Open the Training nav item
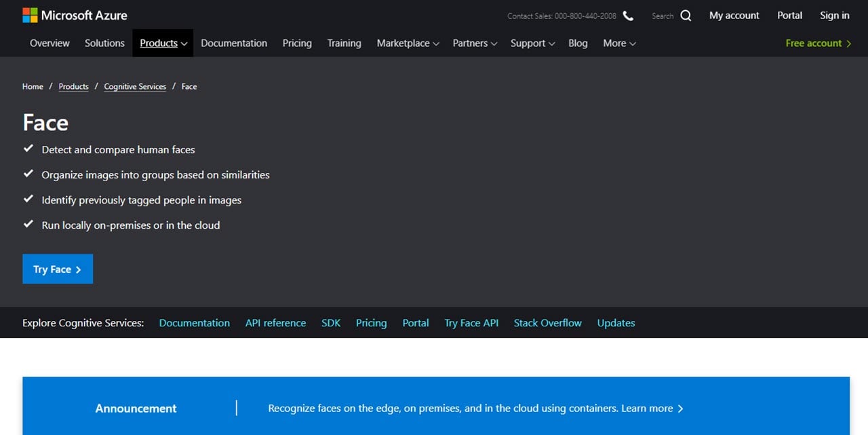 (344, 43)
